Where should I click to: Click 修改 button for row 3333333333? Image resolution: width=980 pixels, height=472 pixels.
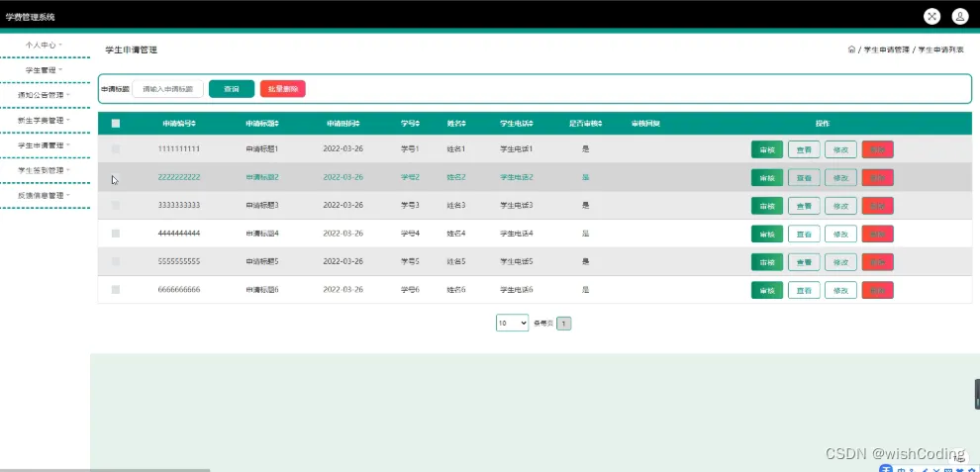(x=840, y=206)
